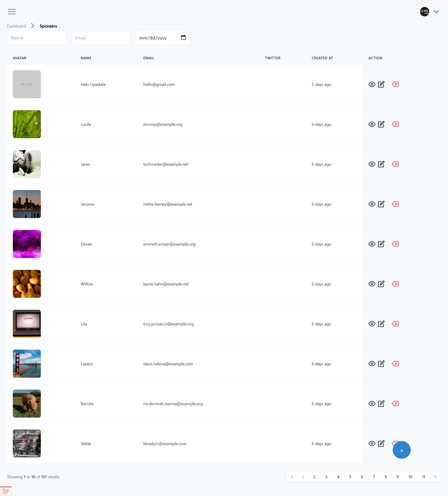The image size is (448, 496).
Task: Edit the Lucile sponsor row
Action: [381, 124]
